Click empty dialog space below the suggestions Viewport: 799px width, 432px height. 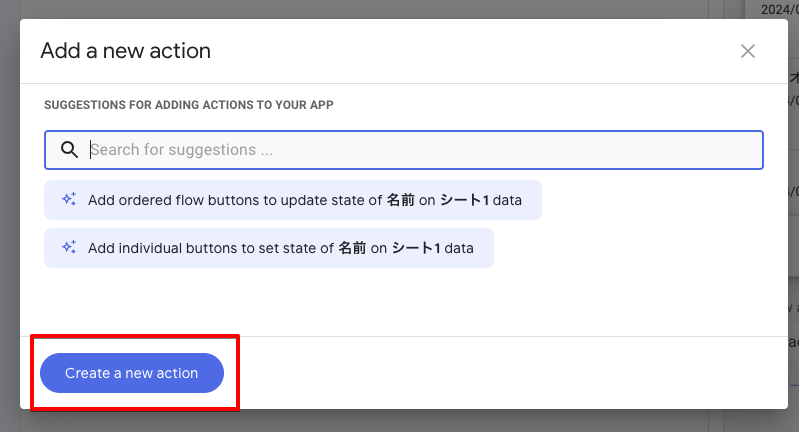click(x=400, y=300)
